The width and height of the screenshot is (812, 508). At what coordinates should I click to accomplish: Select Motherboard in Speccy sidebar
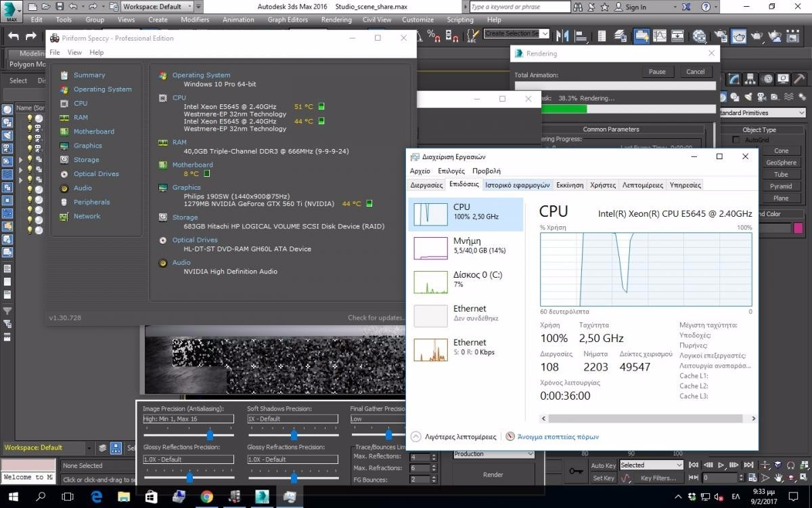tap(93, 131)
